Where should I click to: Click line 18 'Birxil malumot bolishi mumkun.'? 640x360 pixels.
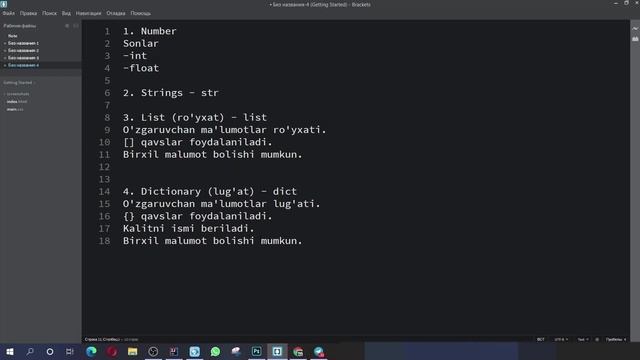[213, 241]
